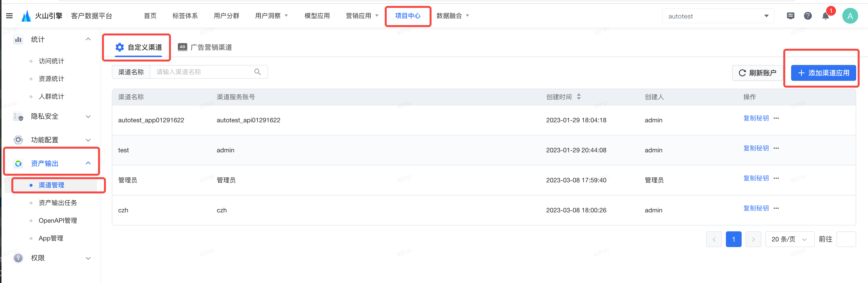The image size is (868, 283).
Task: Click the 添加渠道应用 button
Action: point(823,73)
